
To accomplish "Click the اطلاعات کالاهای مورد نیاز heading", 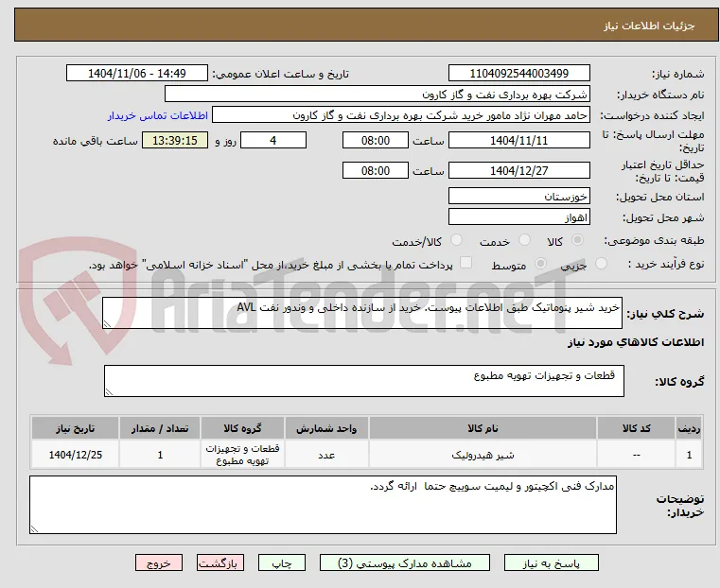I will tap(636, 342).
